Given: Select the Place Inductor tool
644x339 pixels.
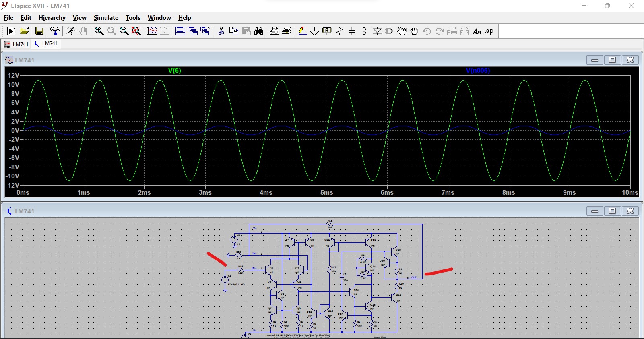Looking at the screenshot, I should pyautogui.click(x=364, y=31).
